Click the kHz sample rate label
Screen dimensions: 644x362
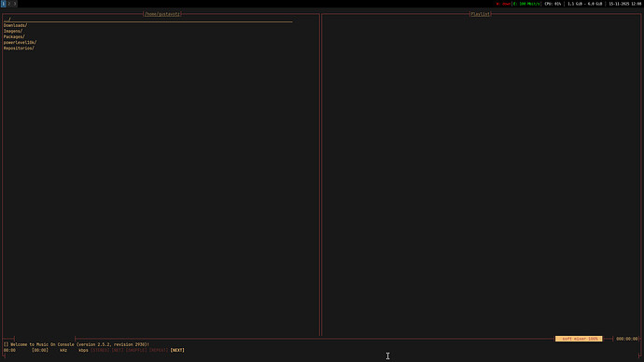pyautogui.click(x=63, y=350)
